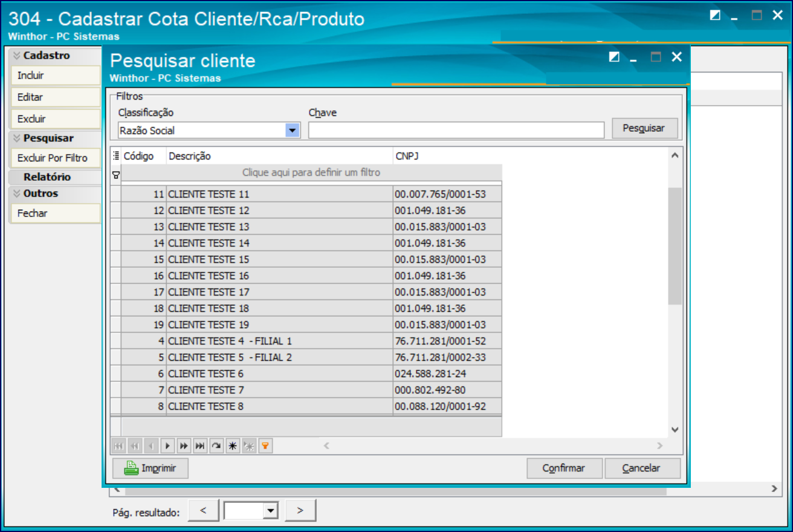
Task: Click CNPJ cell 000.802.492-80
Action: point(447,390)
